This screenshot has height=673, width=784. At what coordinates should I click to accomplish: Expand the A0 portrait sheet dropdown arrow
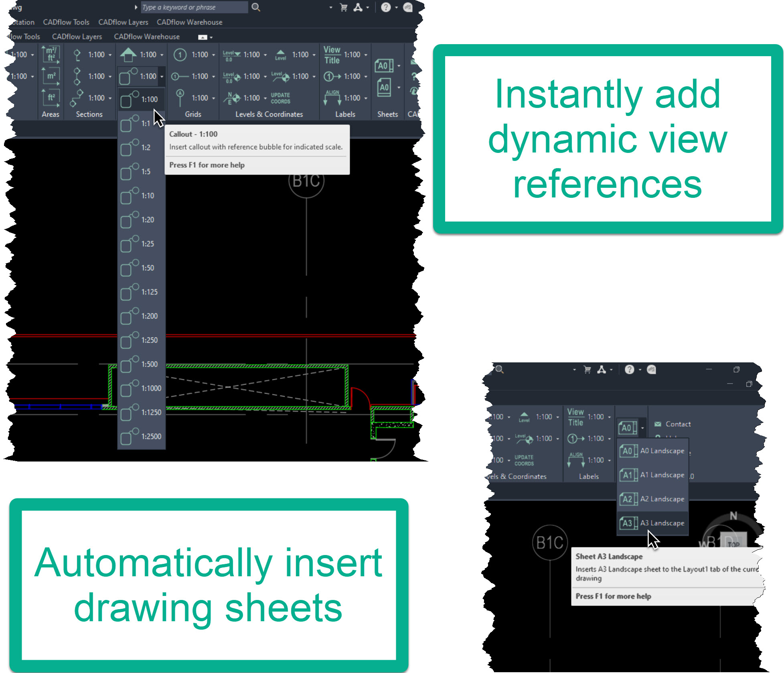399,87
